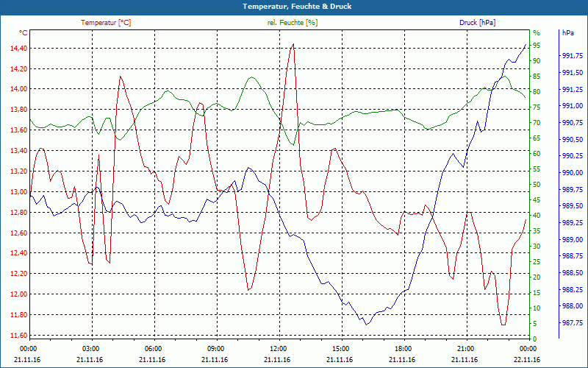This screenshot has height=368, width=588.
Task: Click the 18:00 time axis label
Action: pos(402,348)
